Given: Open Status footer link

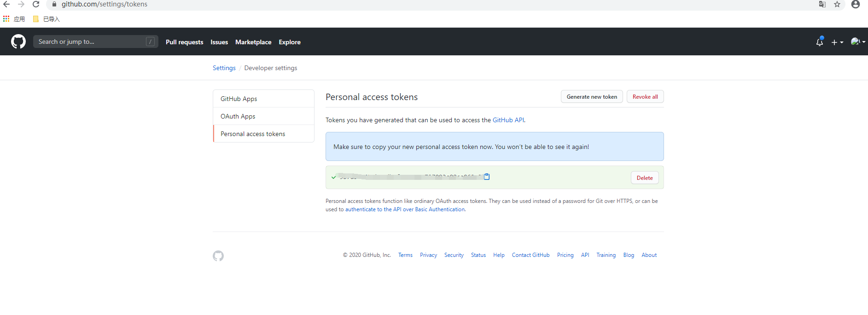Looking at the screenshot, I should pyautogui.click(x=478, y=255).
